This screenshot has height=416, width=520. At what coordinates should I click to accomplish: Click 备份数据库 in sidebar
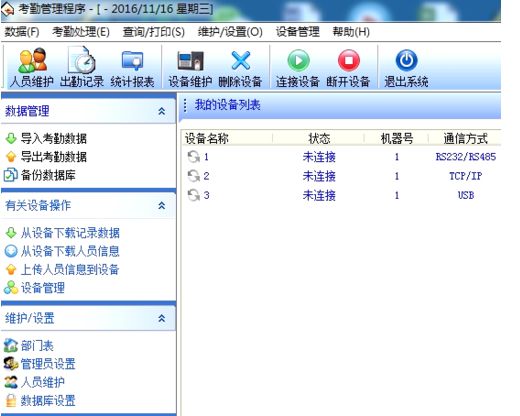[x=48, y=175]
